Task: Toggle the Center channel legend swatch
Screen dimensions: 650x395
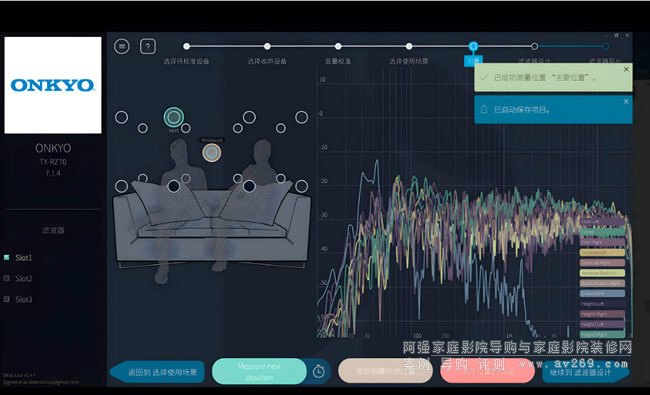Action: [x=602, y=232]
